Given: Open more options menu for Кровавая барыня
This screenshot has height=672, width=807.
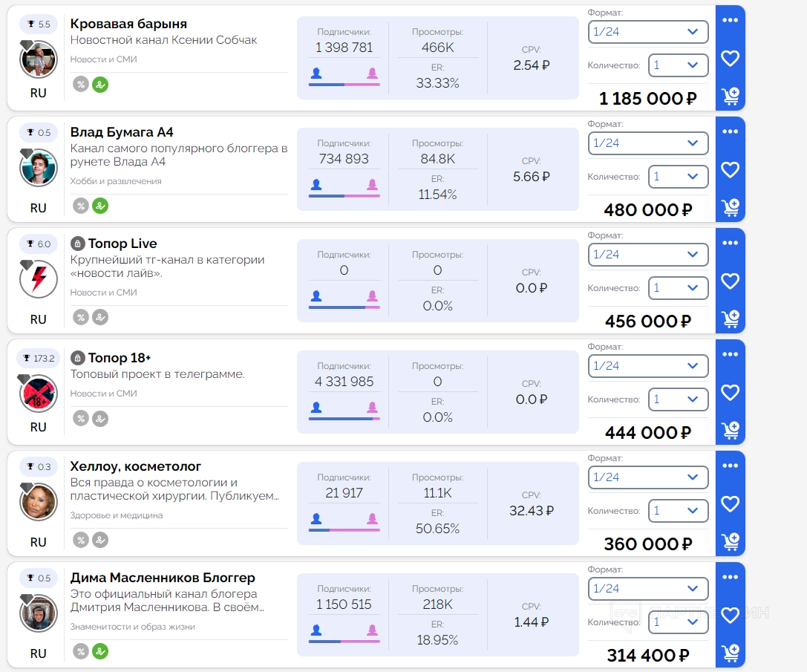Looking at the screenshot, I should [730, 20].
